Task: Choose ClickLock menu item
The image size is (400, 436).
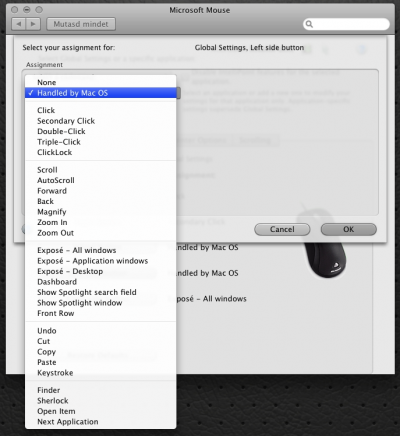Action: [x=100, y=152]
